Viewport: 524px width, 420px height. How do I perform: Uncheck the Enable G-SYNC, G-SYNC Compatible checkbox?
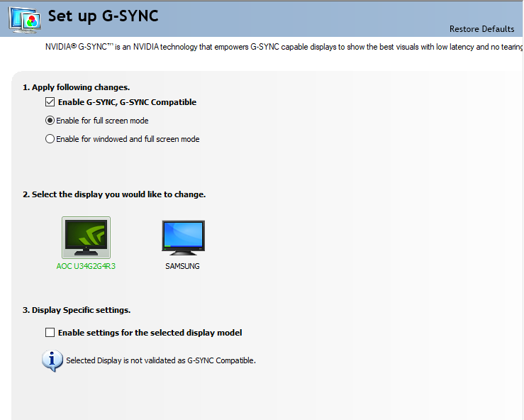click(x=50, y=102)
